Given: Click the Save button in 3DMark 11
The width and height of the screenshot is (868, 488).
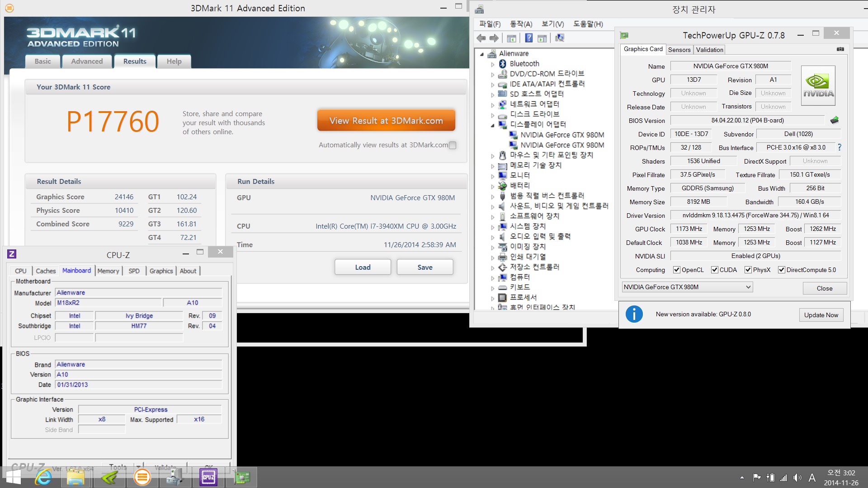Looking at the screenshot, I should (x=425, y=267).
